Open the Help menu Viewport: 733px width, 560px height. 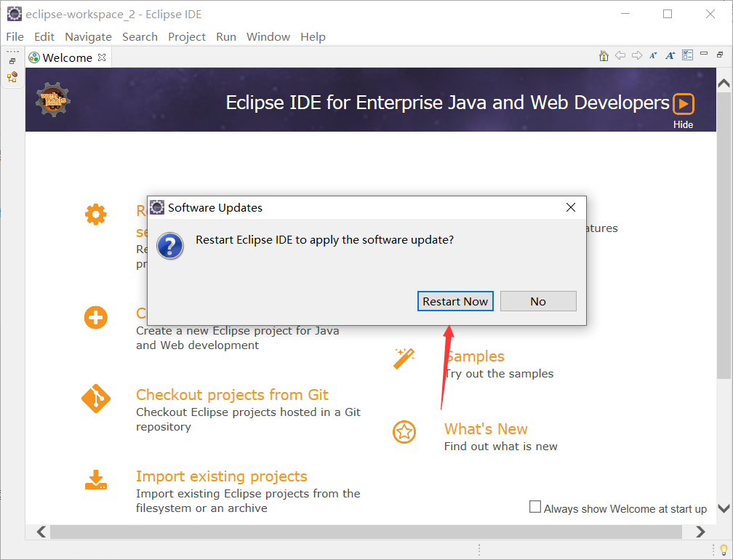click(313, 37)
